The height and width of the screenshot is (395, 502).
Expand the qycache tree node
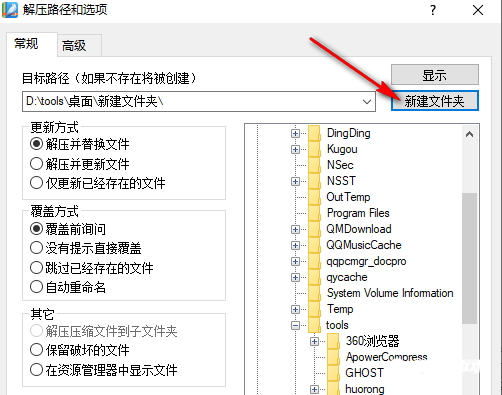(295, 277)
